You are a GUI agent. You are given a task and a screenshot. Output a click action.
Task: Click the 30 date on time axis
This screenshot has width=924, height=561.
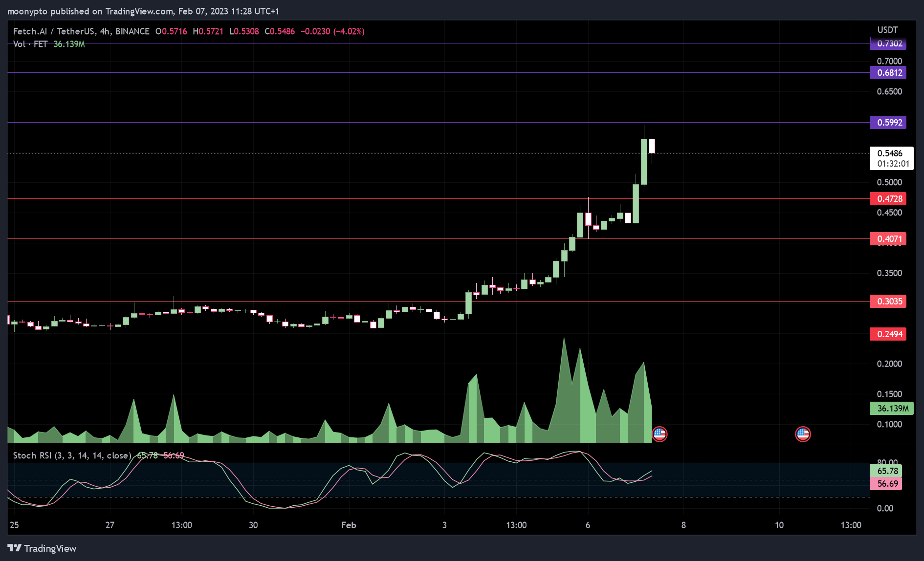pos(253,525)
